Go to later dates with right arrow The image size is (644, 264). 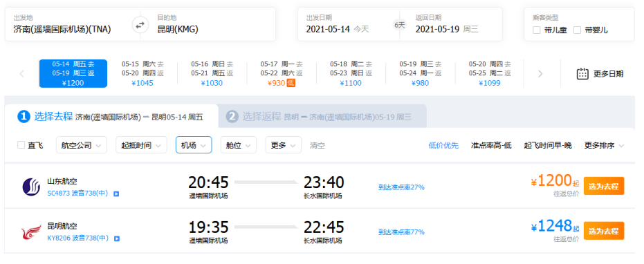[x=540, y=74]
